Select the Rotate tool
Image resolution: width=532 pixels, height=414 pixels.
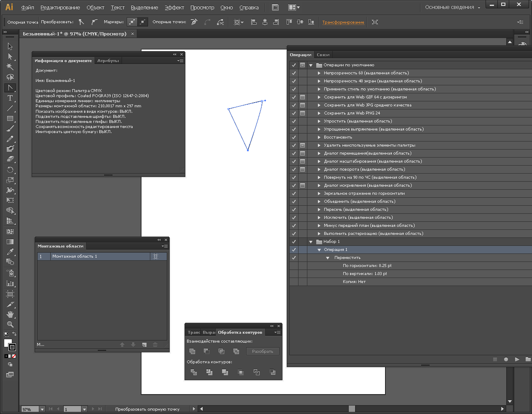pyautogui.click(x=10, y=170)
